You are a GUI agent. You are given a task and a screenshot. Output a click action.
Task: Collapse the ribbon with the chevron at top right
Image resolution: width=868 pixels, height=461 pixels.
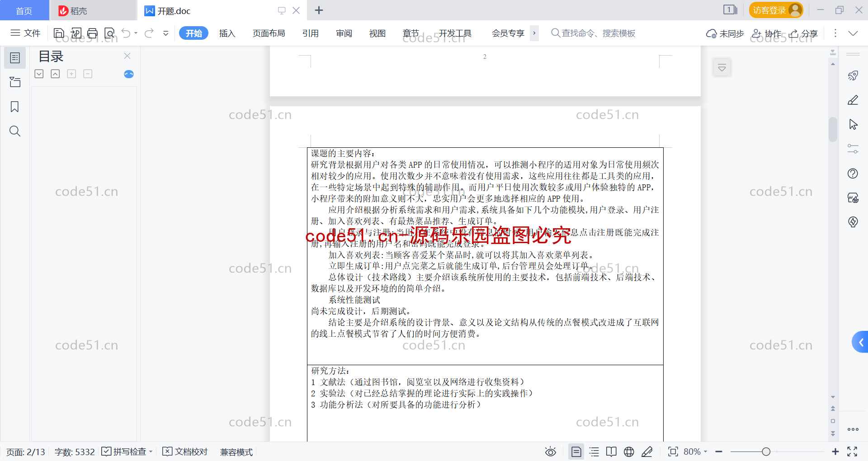click(x=853, y=33)
